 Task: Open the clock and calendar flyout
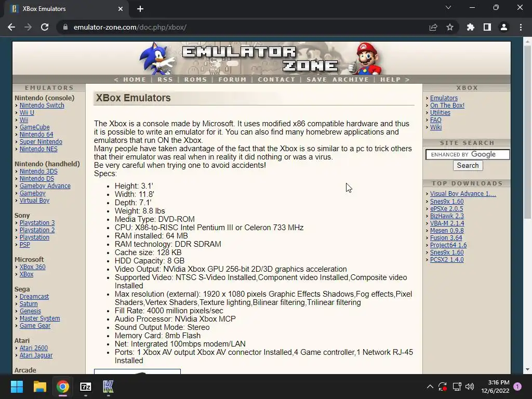[x=495, y=387]
